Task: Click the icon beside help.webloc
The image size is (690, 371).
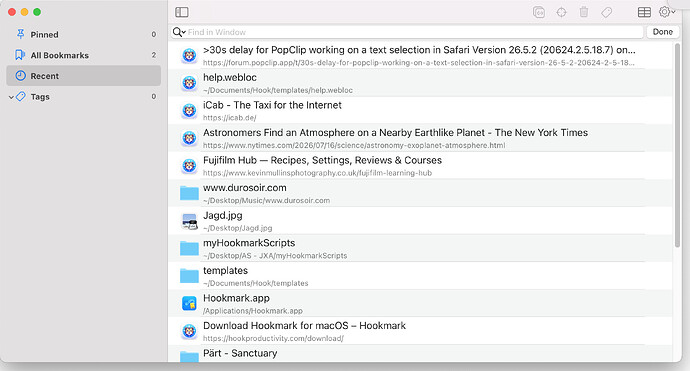Action: (x=189, y=83)
